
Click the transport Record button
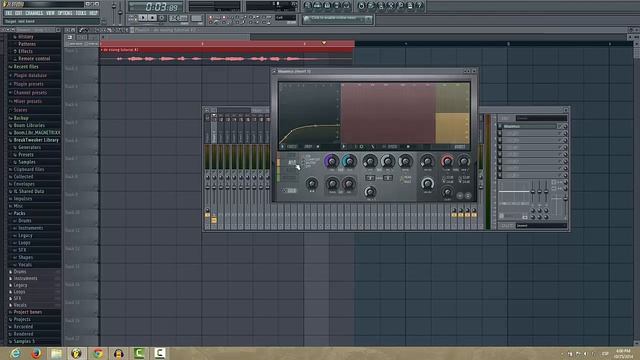click(162, 18)
